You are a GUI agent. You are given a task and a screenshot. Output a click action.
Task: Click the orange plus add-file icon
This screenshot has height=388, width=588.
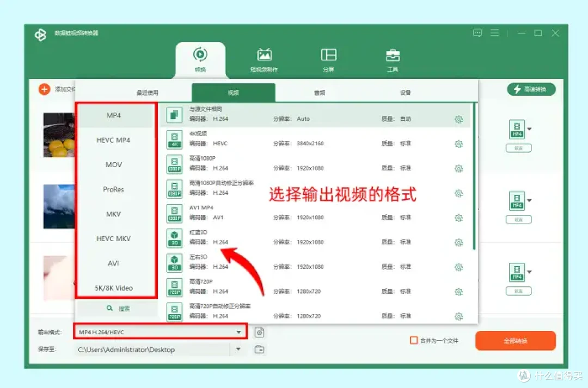coord(44,89)
